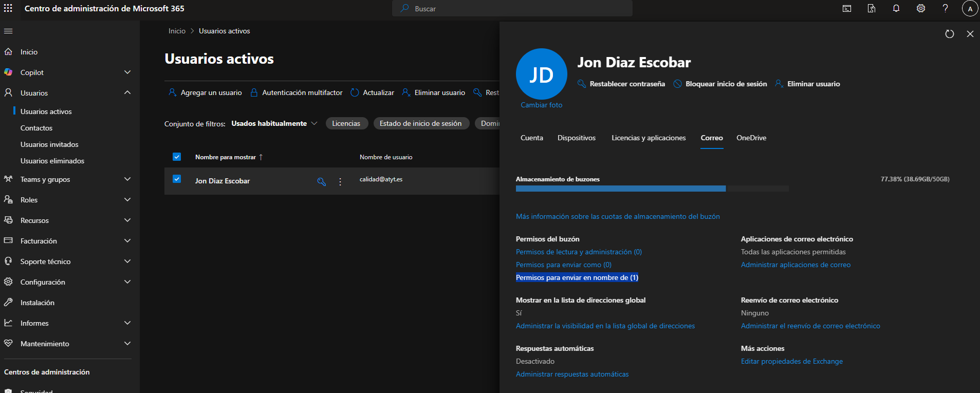Toggle the select-all users checkbox
This screenshot has height=393, width=980.
[x=177, y=157]
